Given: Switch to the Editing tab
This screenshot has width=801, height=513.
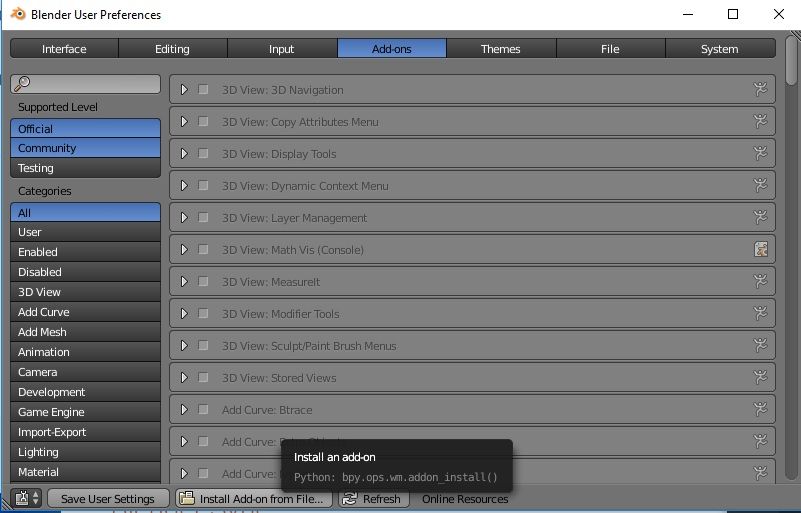Looking at the screenshot, I should [173, 49].
